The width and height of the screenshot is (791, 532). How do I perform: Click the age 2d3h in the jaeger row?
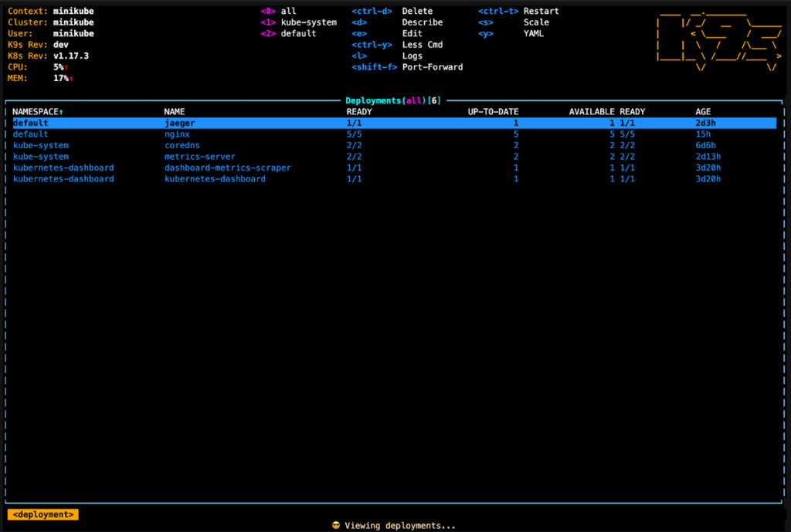705,123
